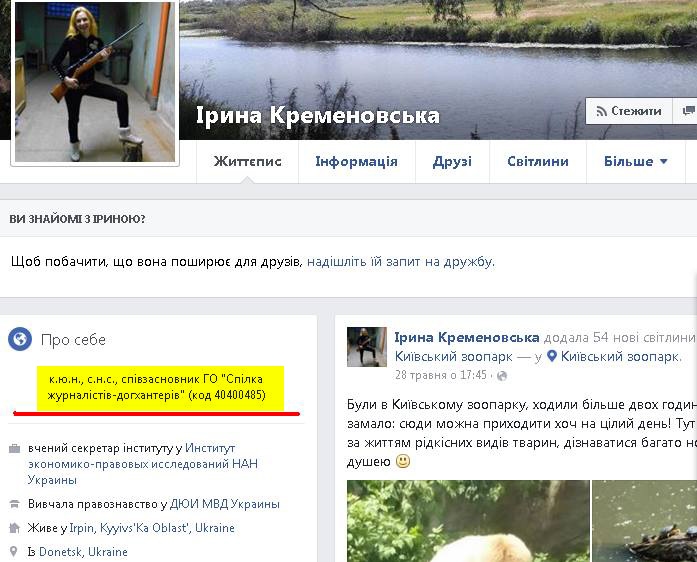Viewport: 697px width, 562px height.
Task: Open the Друзі tab
Action: pyautogui.click(x=452, y=161)
